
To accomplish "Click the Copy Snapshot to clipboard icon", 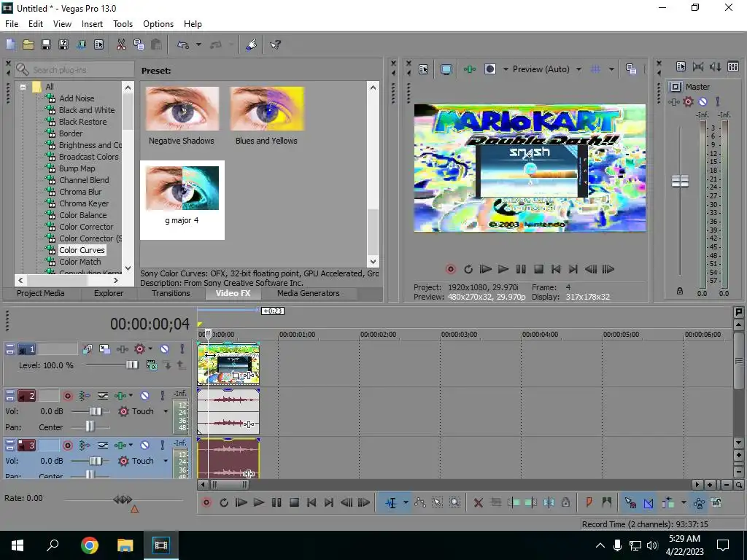I will (x=631, y=69).
